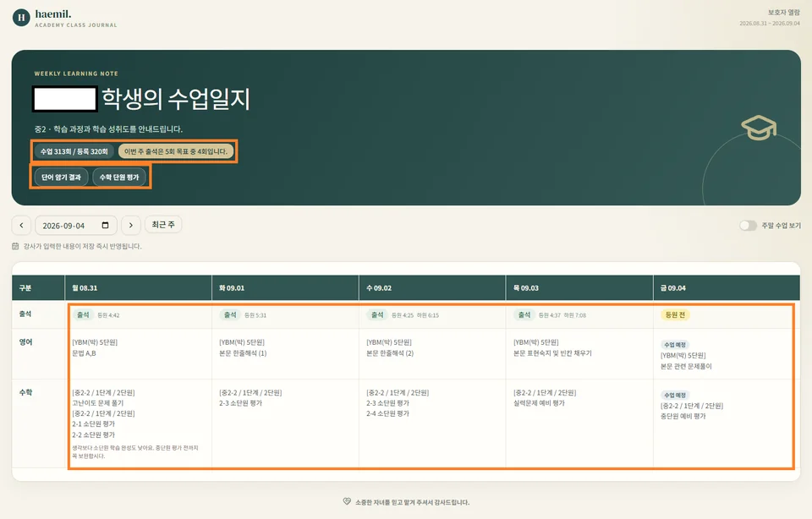812x519 pixels.
Task: Click the 등원 5:31 time text
Action: click(x=255, y=315)
